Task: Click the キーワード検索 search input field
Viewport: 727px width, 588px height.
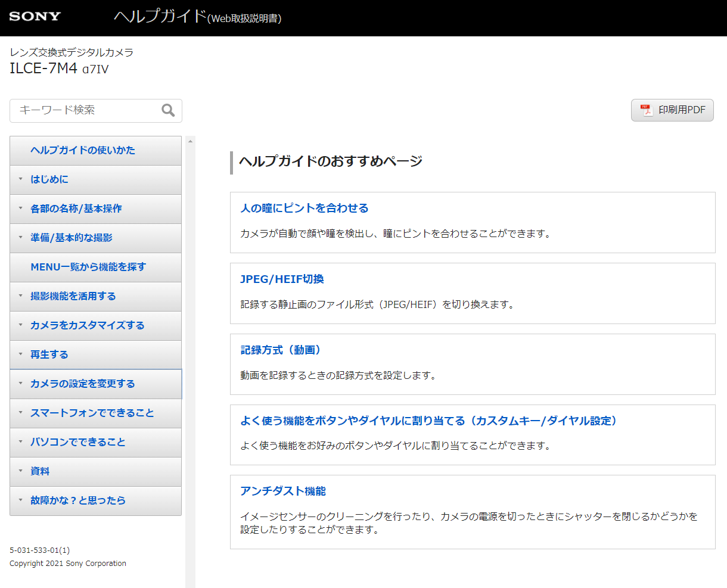Action: pos(86,110)
